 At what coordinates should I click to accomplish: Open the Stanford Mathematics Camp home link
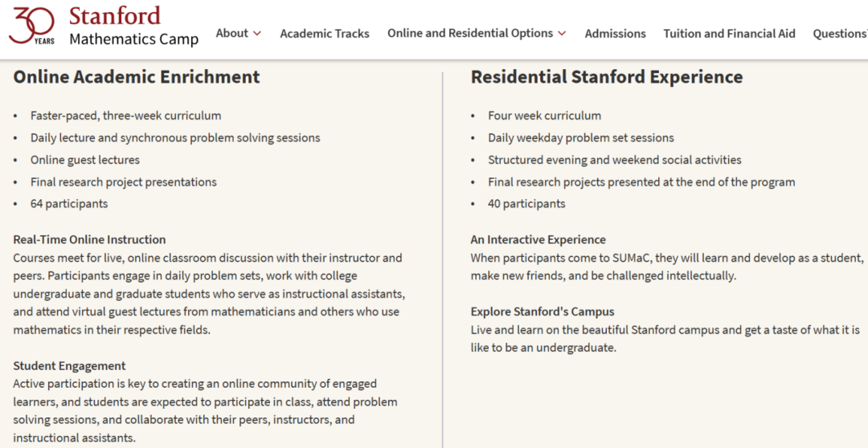click(x=133, y=26)
